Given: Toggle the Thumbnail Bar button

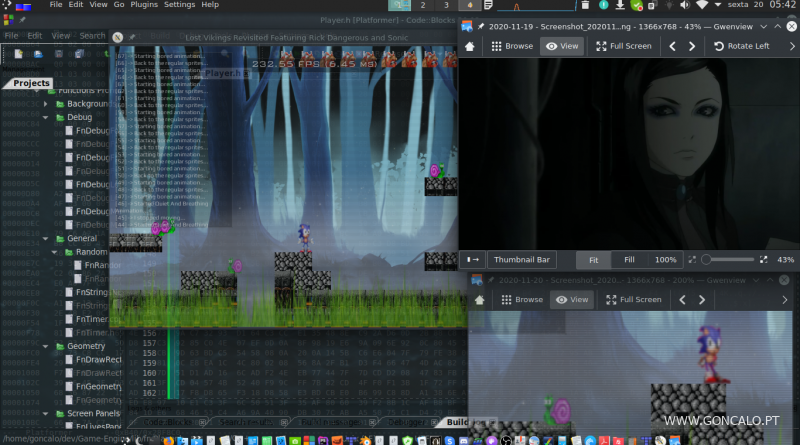Looking at the screenshot, I should pos(521,260).
